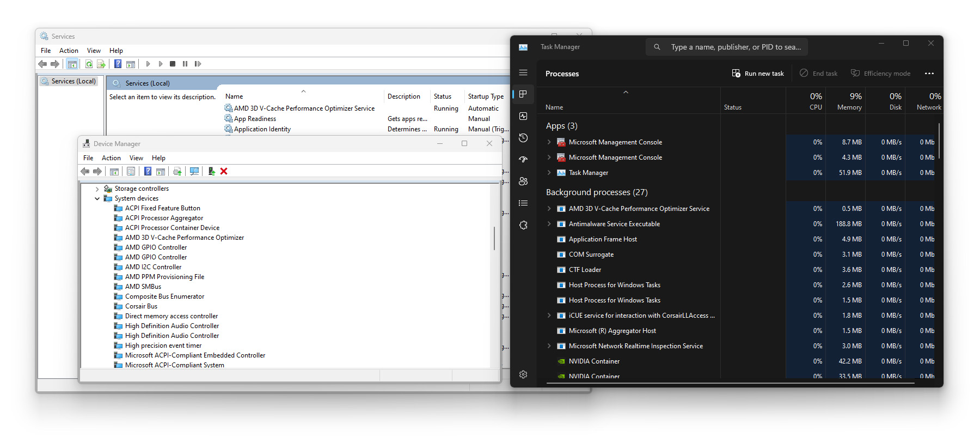
Task: Expand Antimalware Service Executable process
Action: click(x=549, y=224)
